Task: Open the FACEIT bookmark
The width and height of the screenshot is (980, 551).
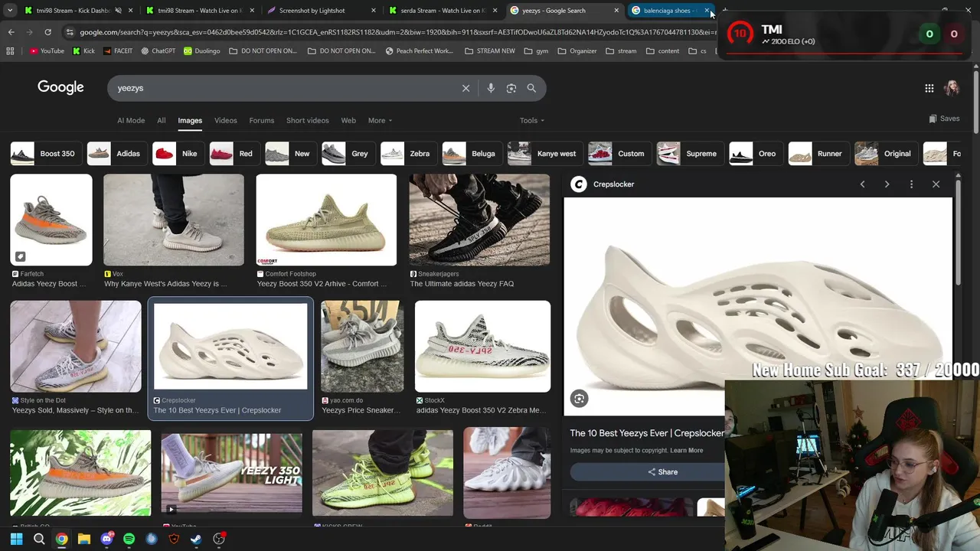Action: point(117,51)
